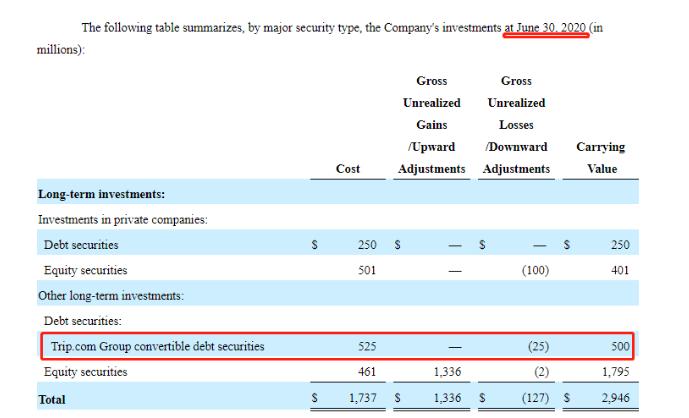Viewport: 689px width, 418px height.
Task: Click the 2,946 total carrying value
Action: pos(616,398)
